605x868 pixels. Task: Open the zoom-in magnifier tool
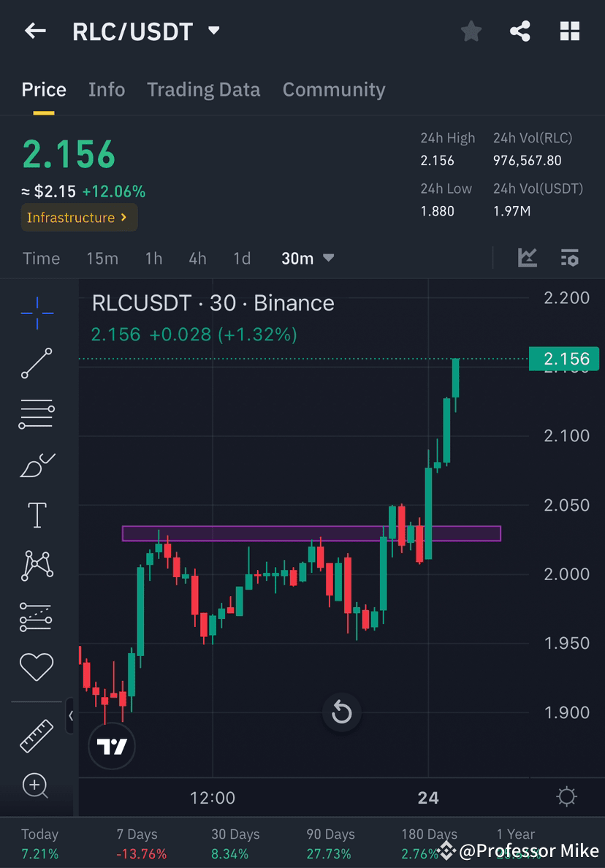[x=37, y=785]
